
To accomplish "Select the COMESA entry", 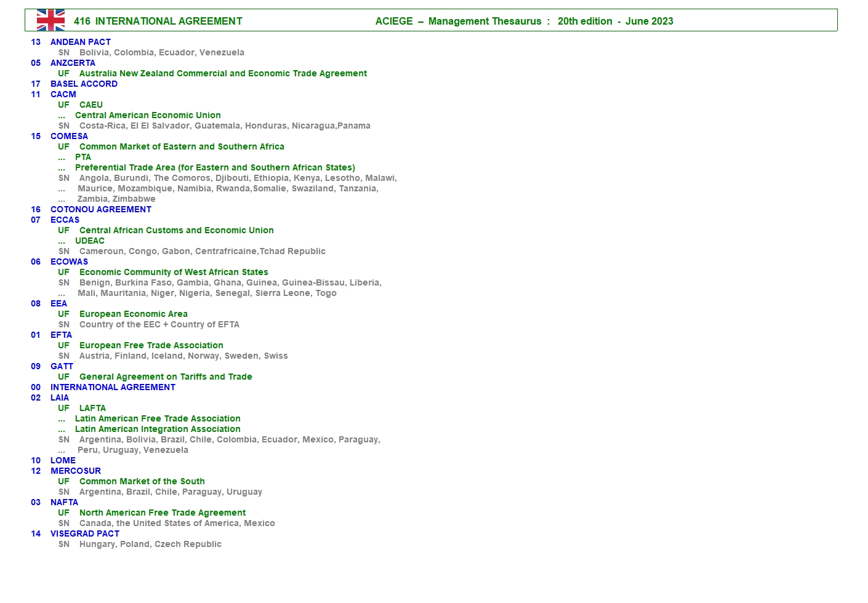I will 69,136.
